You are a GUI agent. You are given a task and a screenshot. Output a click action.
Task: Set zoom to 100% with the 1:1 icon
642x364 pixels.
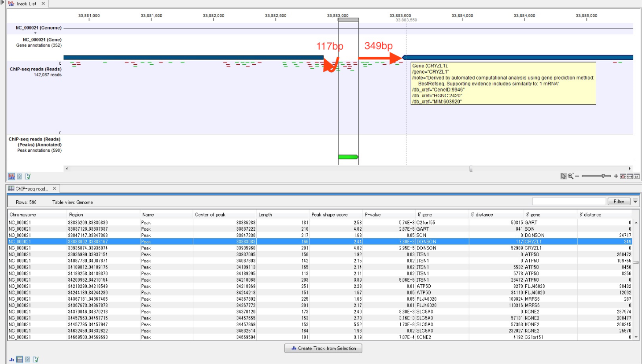coord(636,176)
